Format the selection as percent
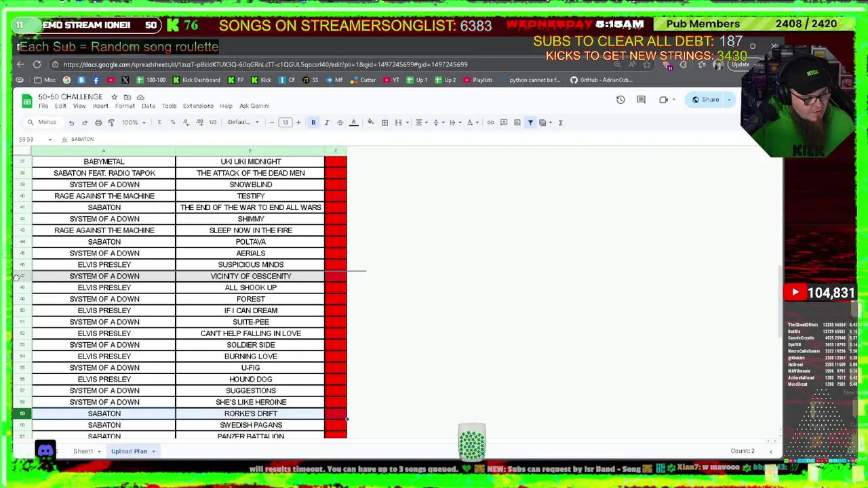This screenshot has width=868, height=488. 172,123
